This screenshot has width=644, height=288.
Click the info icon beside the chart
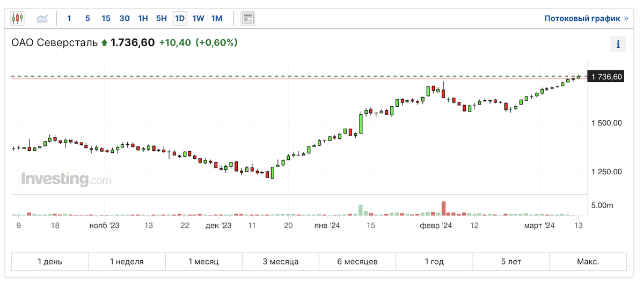(618, 45)
